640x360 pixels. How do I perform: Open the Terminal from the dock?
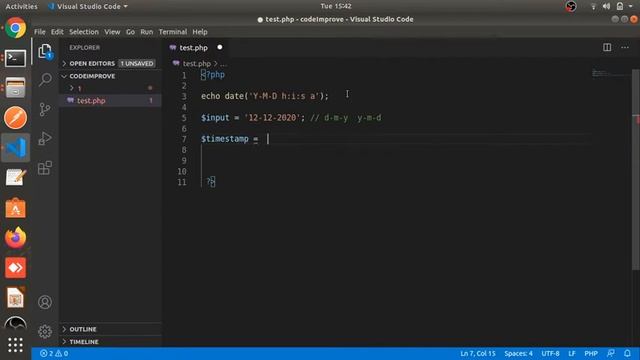(16, 58)
